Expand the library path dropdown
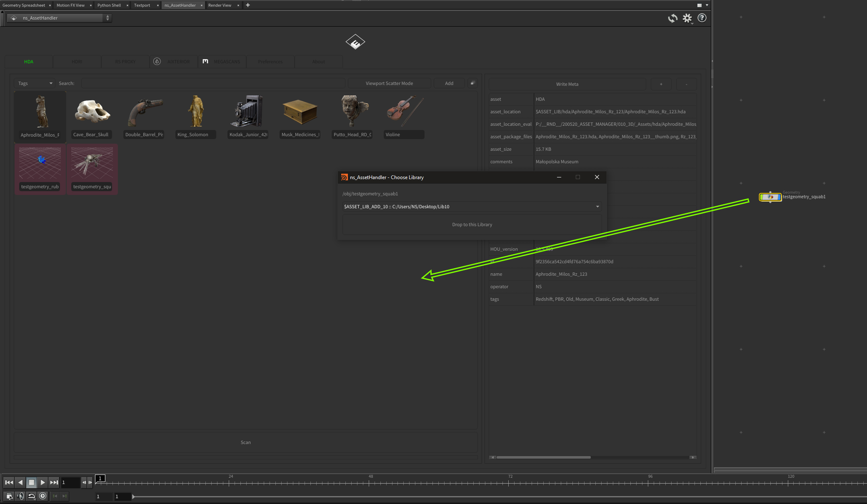The image size is (867, 504). (x=597, y=207)
